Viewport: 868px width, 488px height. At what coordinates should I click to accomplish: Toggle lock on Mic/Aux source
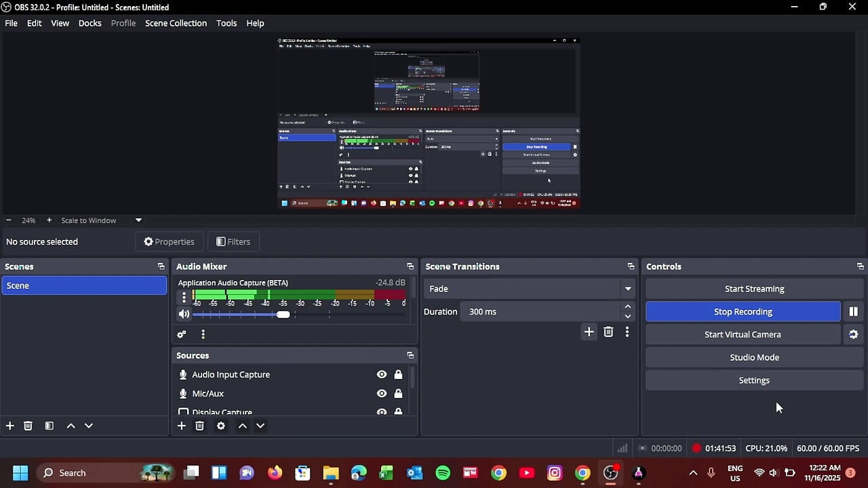[398, 394]
